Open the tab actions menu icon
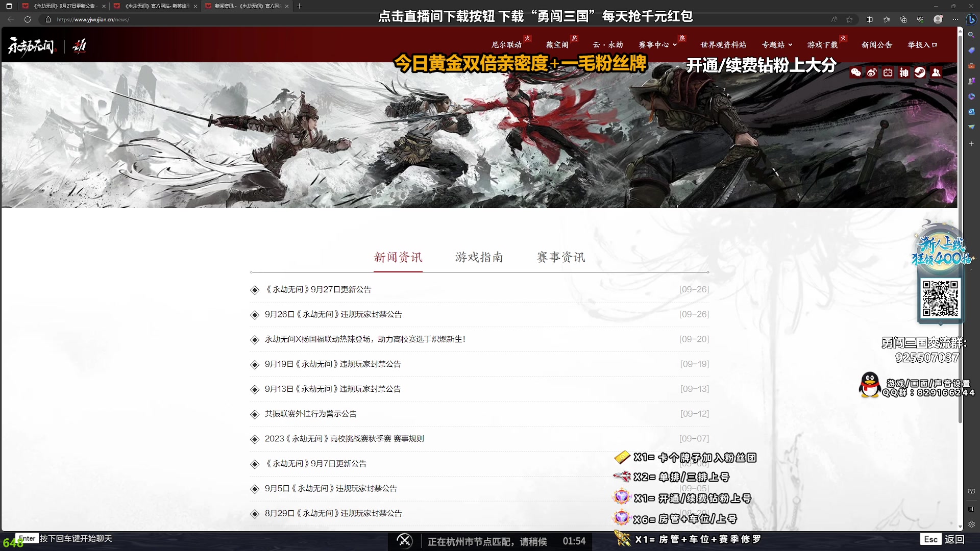The width and height of the screenshot is (980, 551). 9,6
